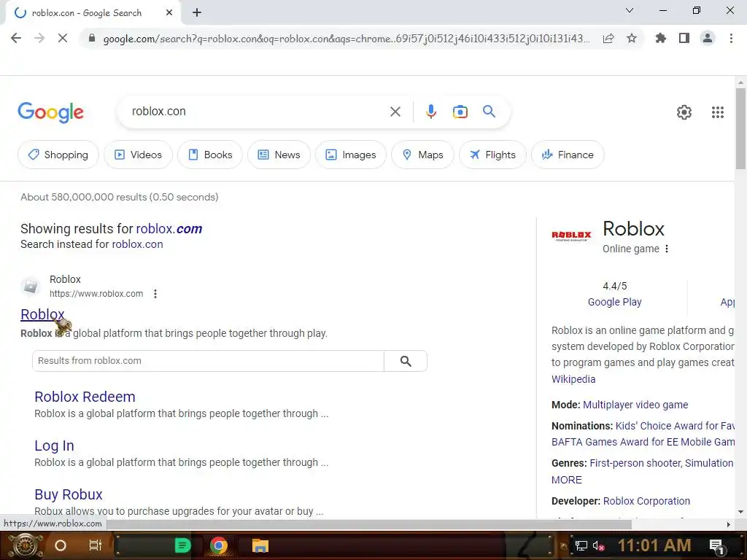Screen dimensions: 747x560
Task: Open the Roblox Redeem link
Action: coord(85,397)
